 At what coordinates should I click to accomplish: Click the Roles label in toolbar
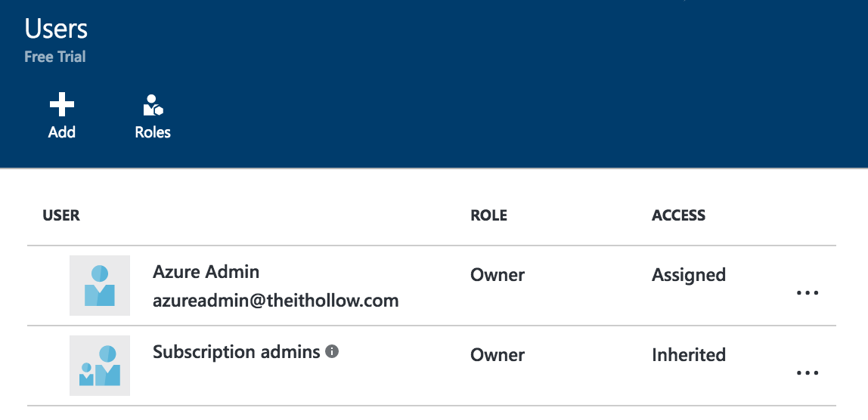tap(153, 132)
